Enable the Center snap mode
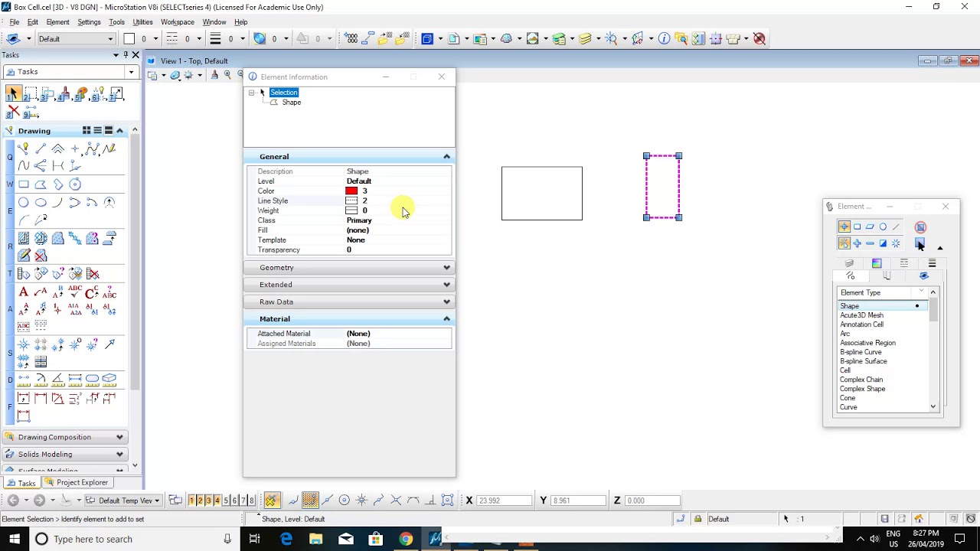 [x=345, y=500]
